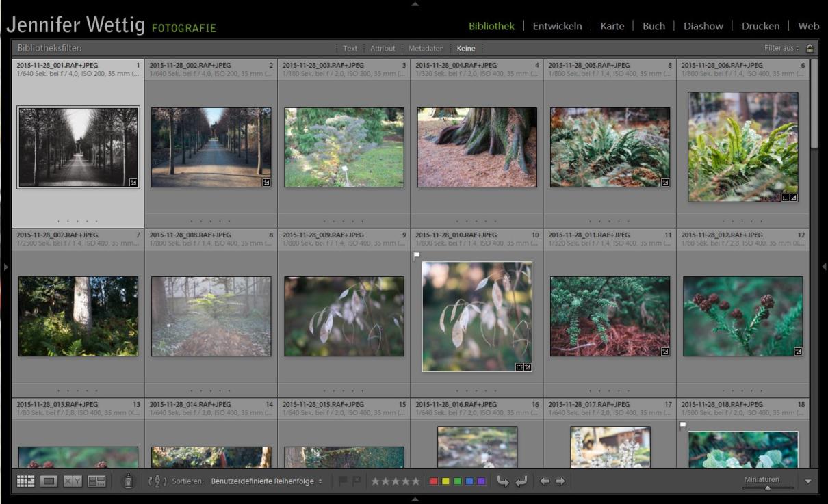Click the filename '2015-11-28_003.RAF+JPEG'

323,66
